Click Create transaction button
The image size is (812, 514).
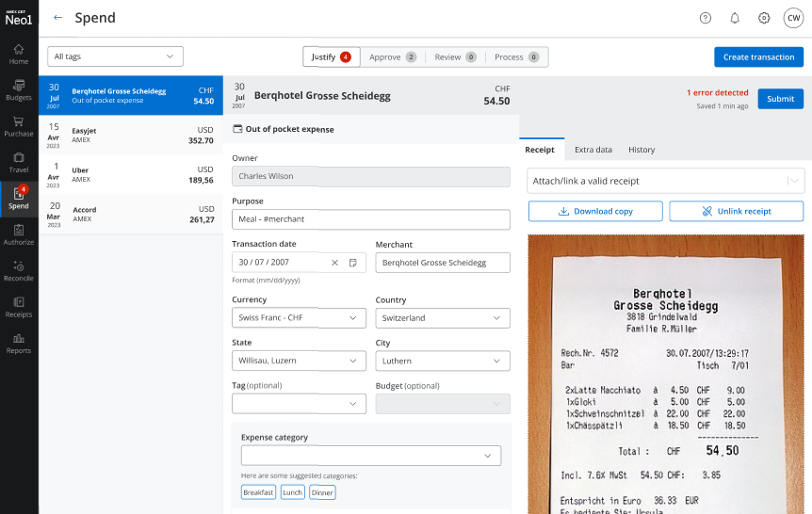(x=758, y=56)
